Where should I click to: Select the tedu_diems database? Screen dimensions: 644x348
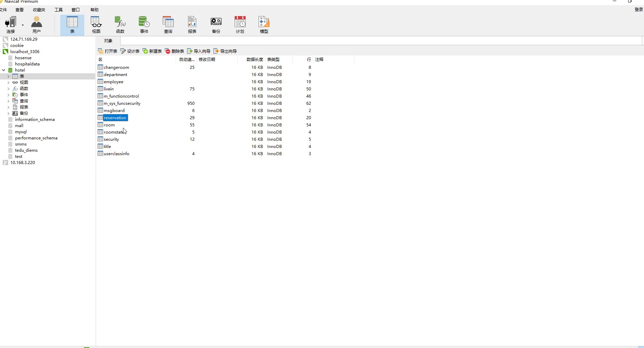click(26, 150)
